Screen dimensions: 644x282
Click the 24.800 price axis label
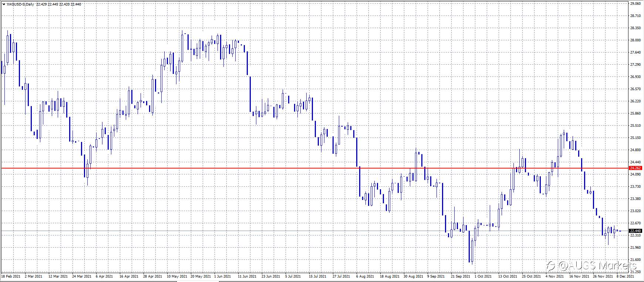click(x=635, y=150)
